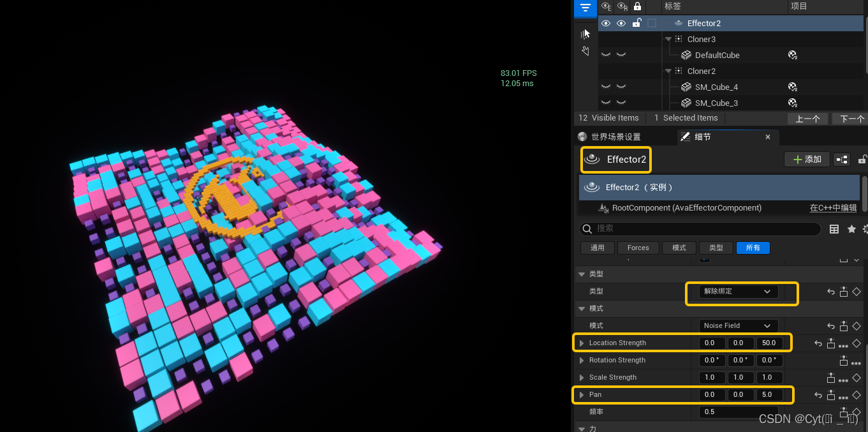Screen dimensions: 868x432
Task: Filter properties by 类型 category button
Action: coord(716,248)
